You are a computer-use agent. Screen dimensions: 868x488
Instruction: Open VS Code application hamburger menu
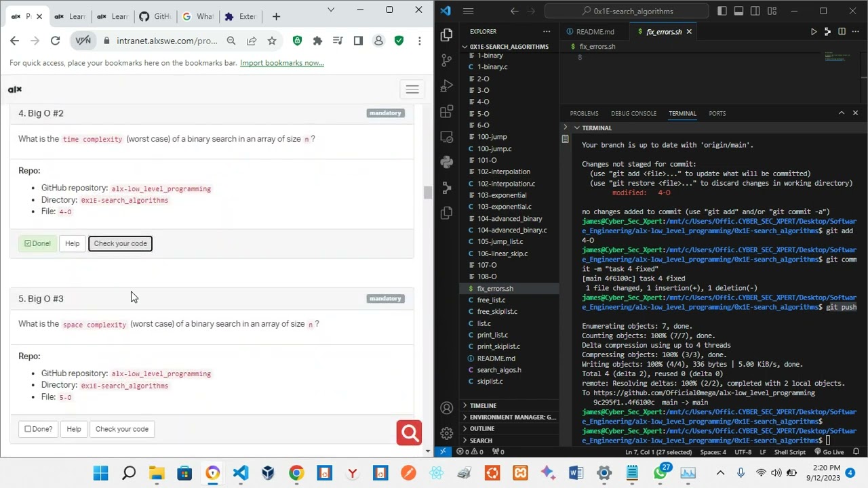pyautogui.click(x=468, y=11)
